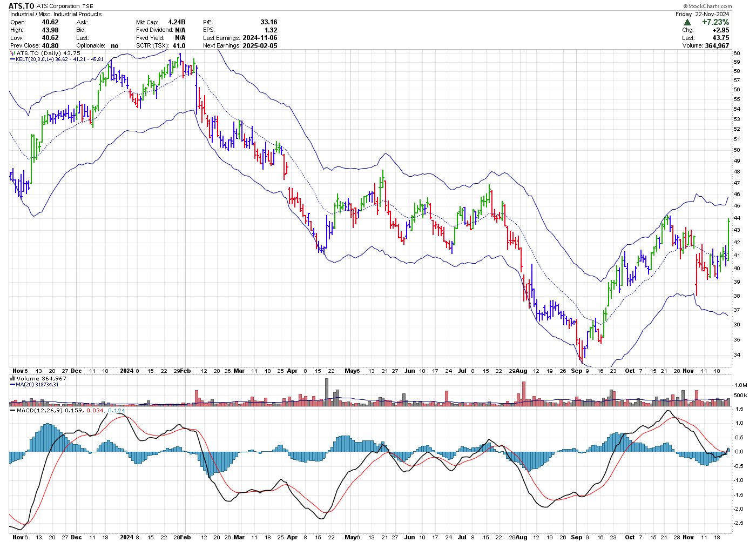Click the ATS.TO (Daily) 43.75 legend label
This screenshot has height=542, width=756.
49,53
